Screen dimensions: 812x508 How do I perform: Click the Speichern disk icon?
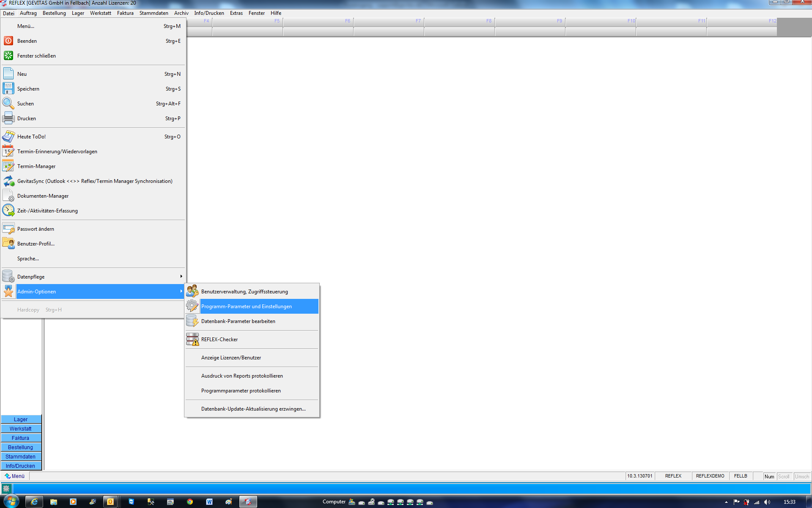click(x=8, y=88)
